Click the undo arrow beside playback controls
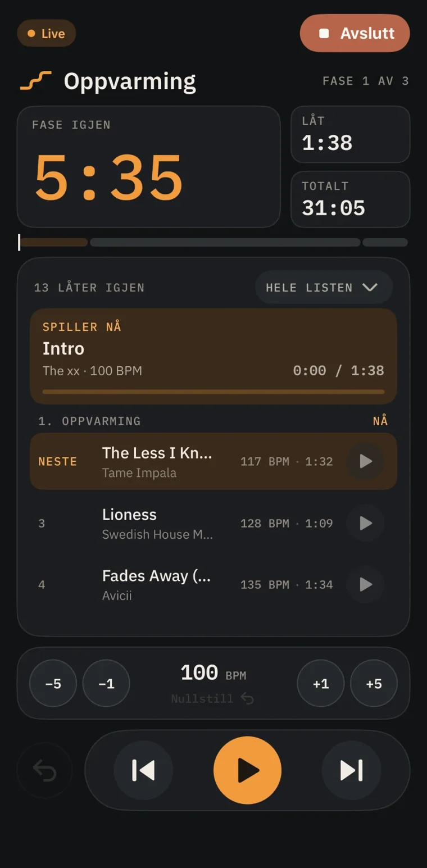Image resolution: width=427 pixels, height=868 pixels. tap(45, 770)
